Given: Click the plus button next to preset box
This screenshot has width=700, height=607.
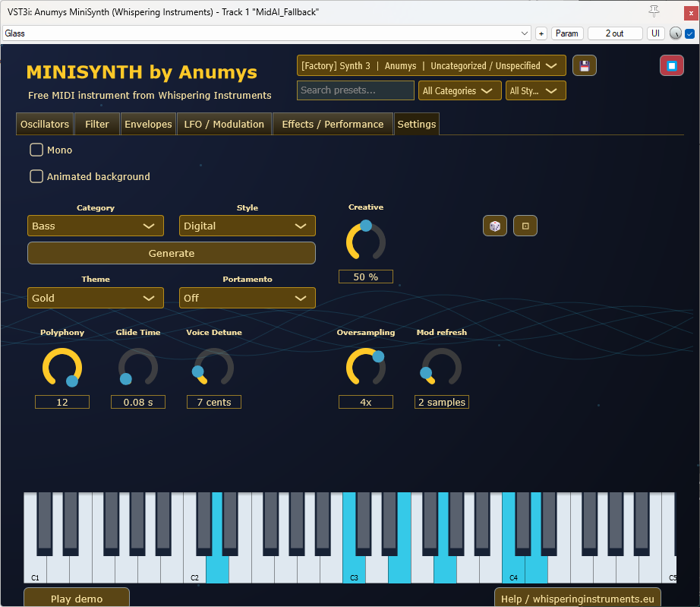Looking at the screenshot, I should 541,33.
